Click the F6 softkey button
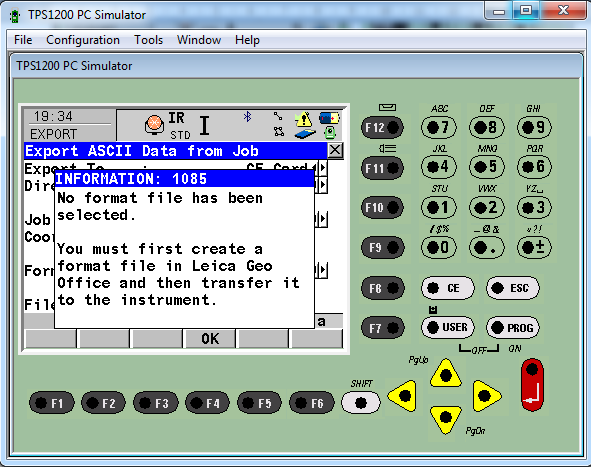Image resolution: width=591 pixels, height=467 pixels. click(311, 403)
